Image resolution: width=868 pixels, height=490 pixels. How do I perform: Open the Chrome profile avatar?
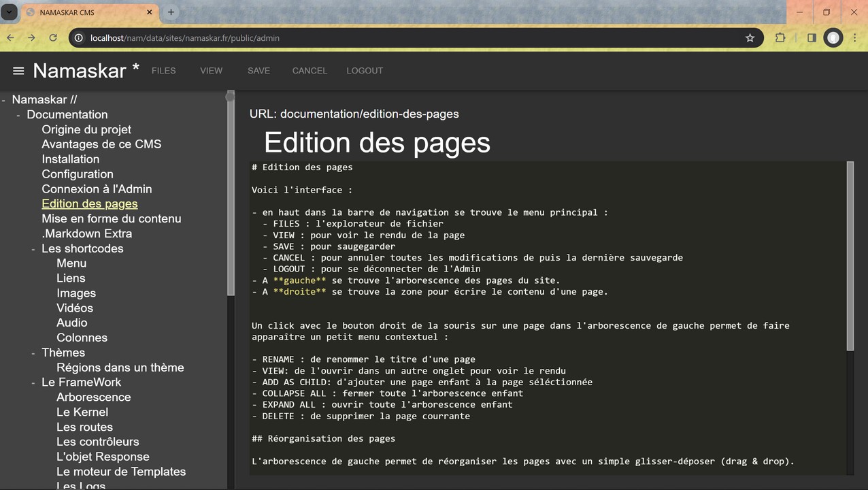[833, 38]
